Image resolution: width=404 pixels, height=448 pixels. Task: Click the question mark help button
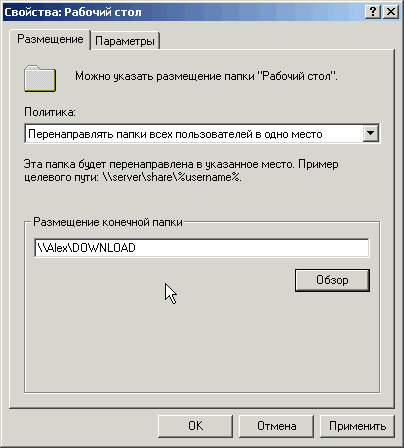point(373,12)
